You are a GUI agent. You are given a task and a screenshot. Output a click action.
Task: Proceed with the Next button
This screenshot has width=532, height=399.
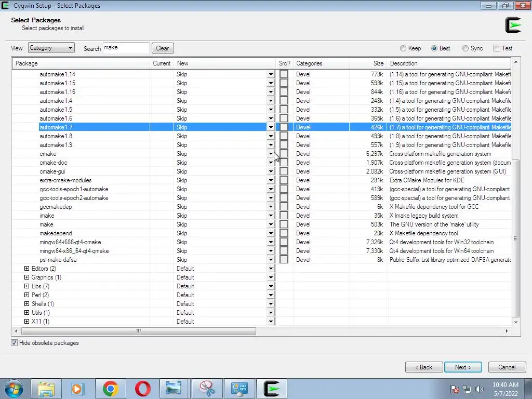[x=463, y=367]
